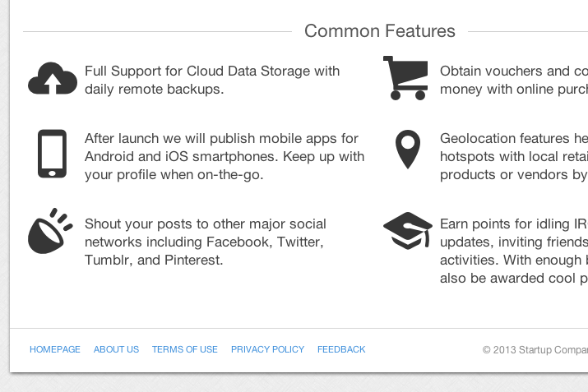Open the Terms of Use link
The image size is (588, 392).
[185, 349]
